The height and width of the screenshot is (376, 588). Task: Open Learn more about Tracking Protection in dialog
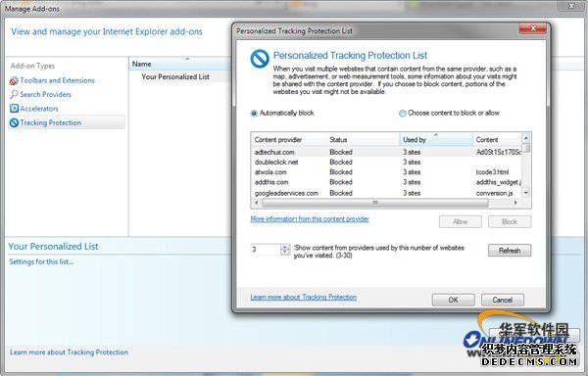coord(304,297)
